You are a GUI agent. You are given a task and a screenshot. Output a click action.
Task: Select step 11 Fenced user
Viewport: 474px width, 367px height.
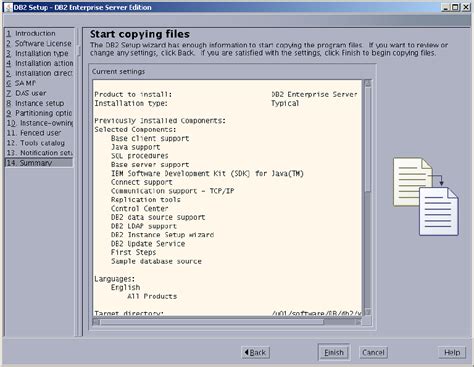(34, 133)
